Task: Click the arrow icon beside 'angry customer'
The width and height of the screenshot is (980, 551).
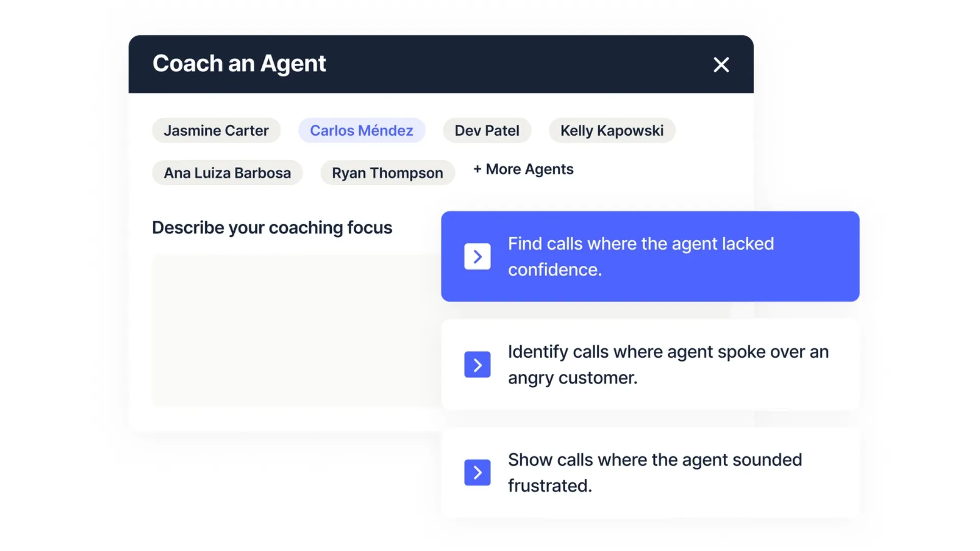Action: click(477, 365)
